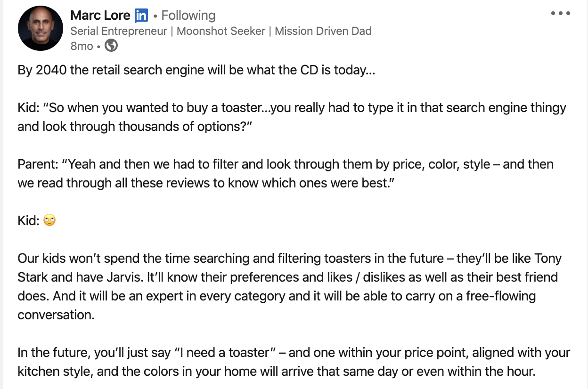Image resolution: width=588 pixels, height=389 pixels.
Task: Click the paragraph starting In the future
Action: tap(294, 362)
